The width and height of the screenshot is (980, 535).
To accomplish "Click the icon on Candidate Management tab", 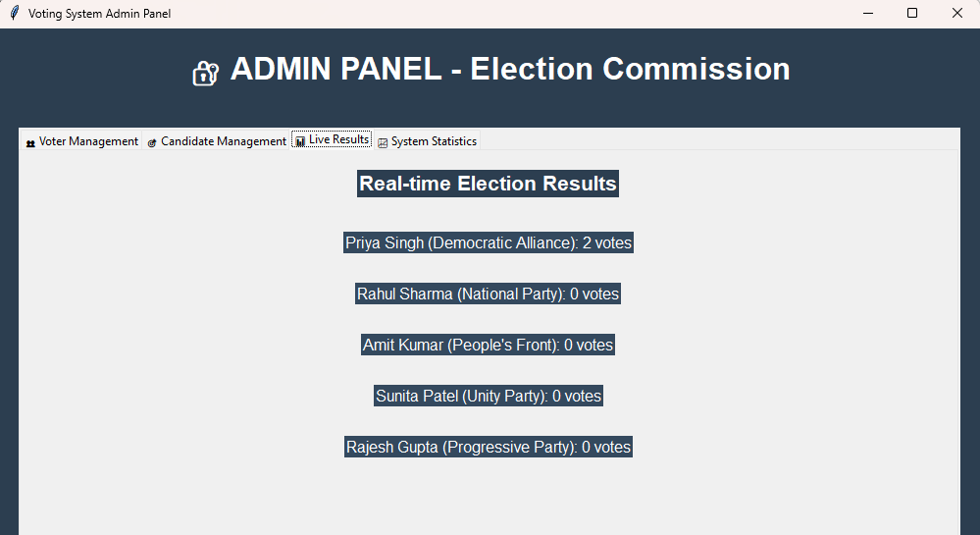I will (x=152, y=142).
